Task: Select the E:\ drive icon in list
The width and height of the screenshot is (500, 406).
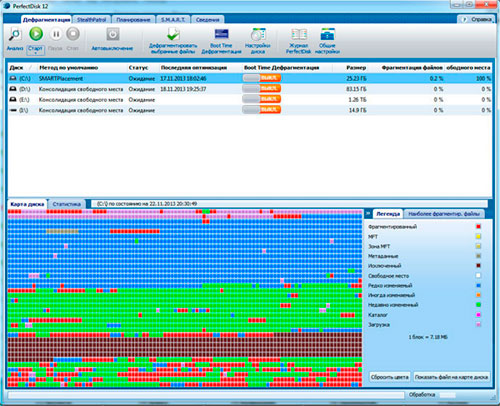Action: pyautogui.click(x=13, y=100)
